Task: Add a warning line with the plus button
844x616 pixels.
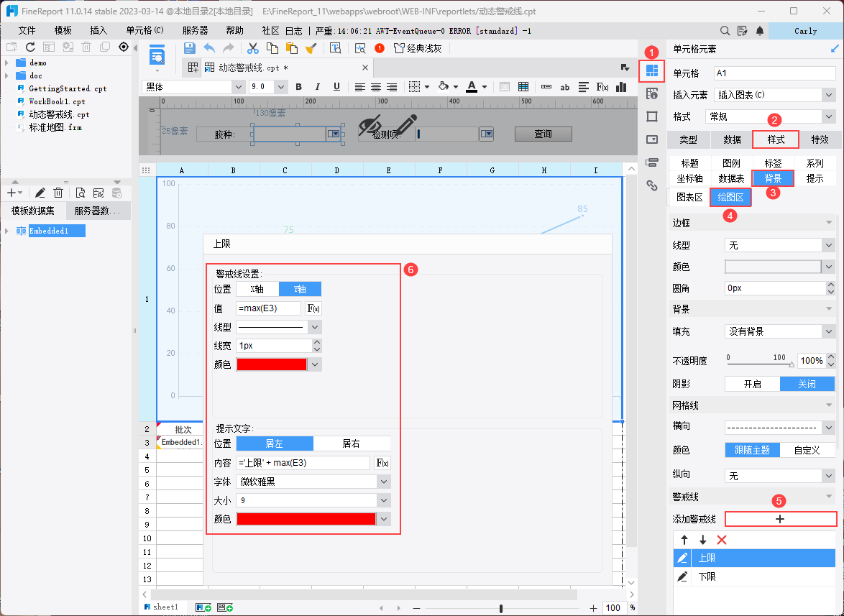Action: click(x=781, y=519)
